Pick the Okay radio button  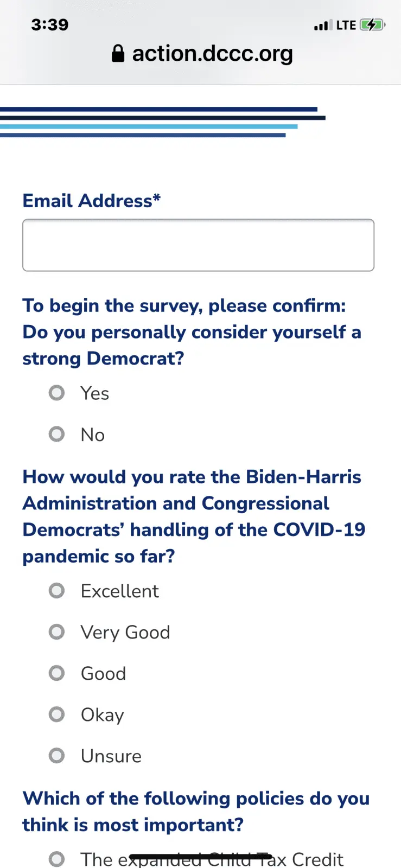(57, 714)
